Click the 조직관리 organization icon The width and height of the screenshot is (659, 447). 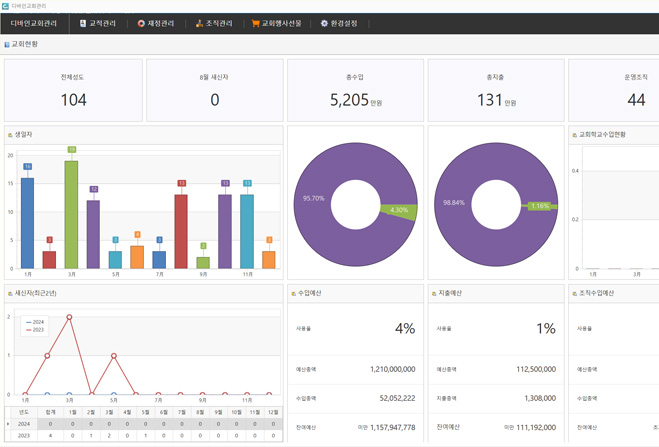coord(199,23)
